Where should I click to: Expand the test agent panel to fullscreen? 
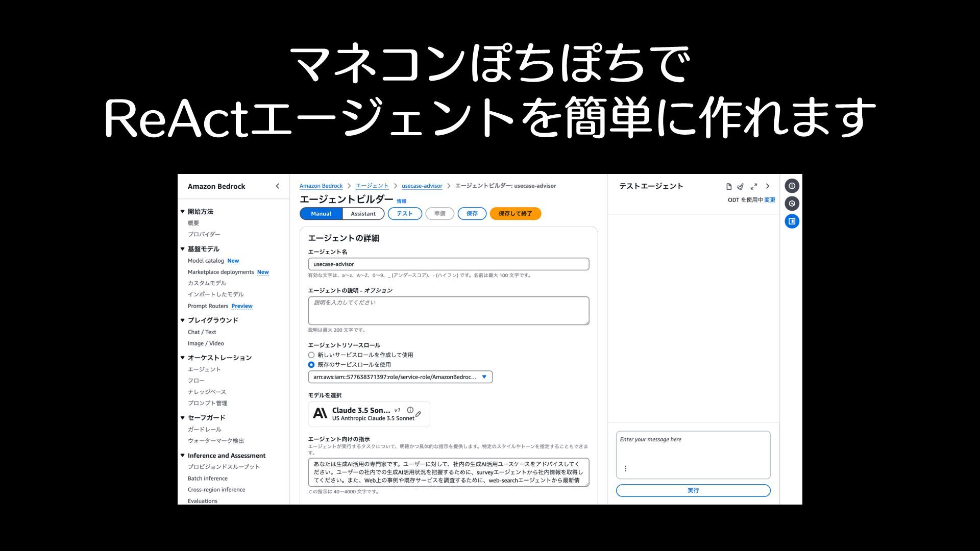754,186
